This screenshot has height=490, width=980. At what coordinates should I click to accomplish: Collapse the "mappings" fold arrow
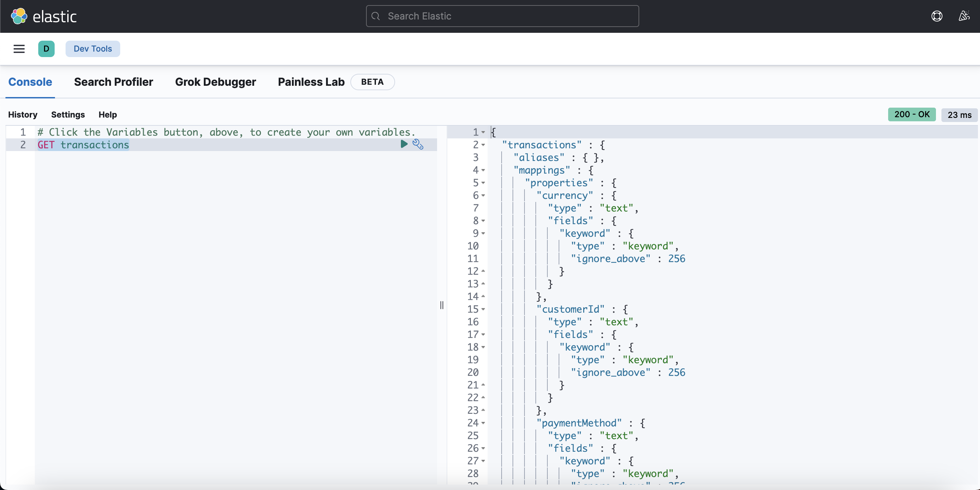click(x=483, y=170)
